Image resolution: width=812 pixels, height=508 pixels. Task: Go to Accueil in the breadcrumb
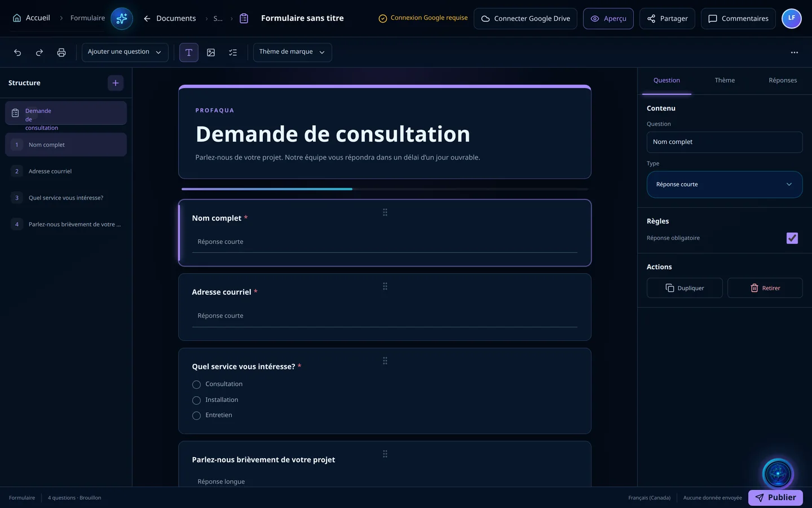(31, 18)
